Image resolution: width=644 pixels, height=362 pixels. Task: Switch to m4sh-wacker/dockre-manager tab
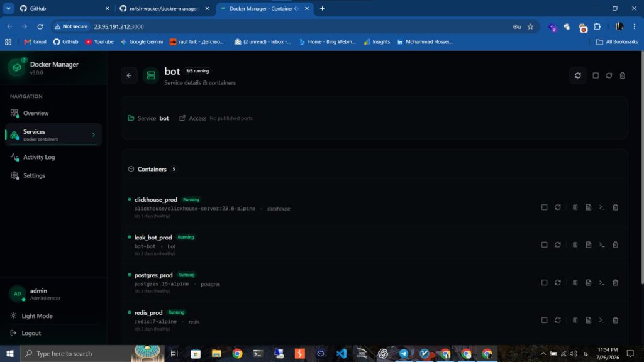point(164,9)
